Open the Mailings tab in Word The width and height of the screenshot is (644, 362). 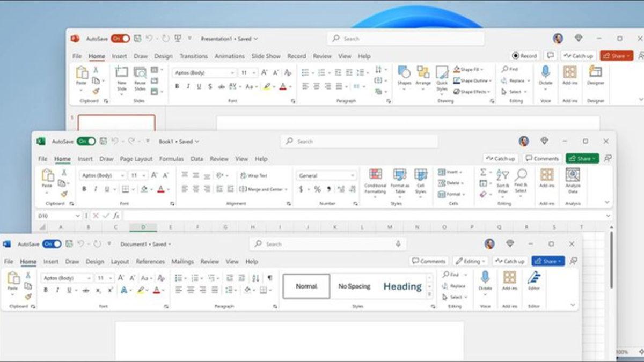(182, 261)
